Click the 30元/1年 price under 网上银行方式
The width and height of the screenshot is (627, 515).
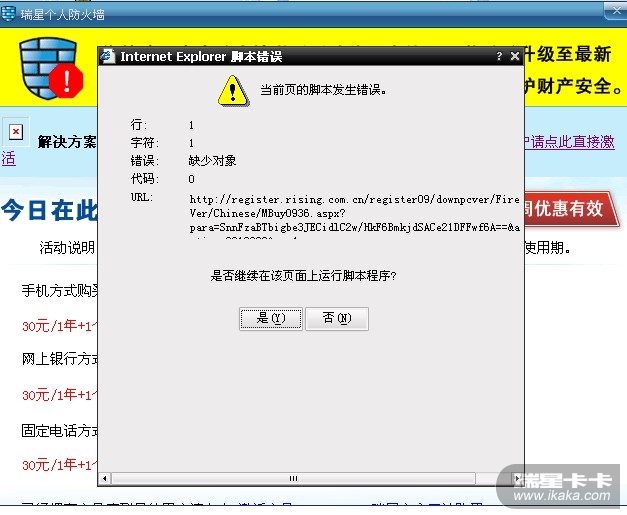point(59,395)
